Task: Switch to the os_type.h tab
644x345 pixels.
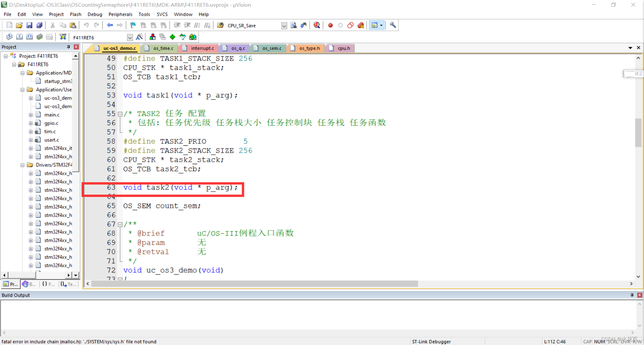Action: point(306,48)
